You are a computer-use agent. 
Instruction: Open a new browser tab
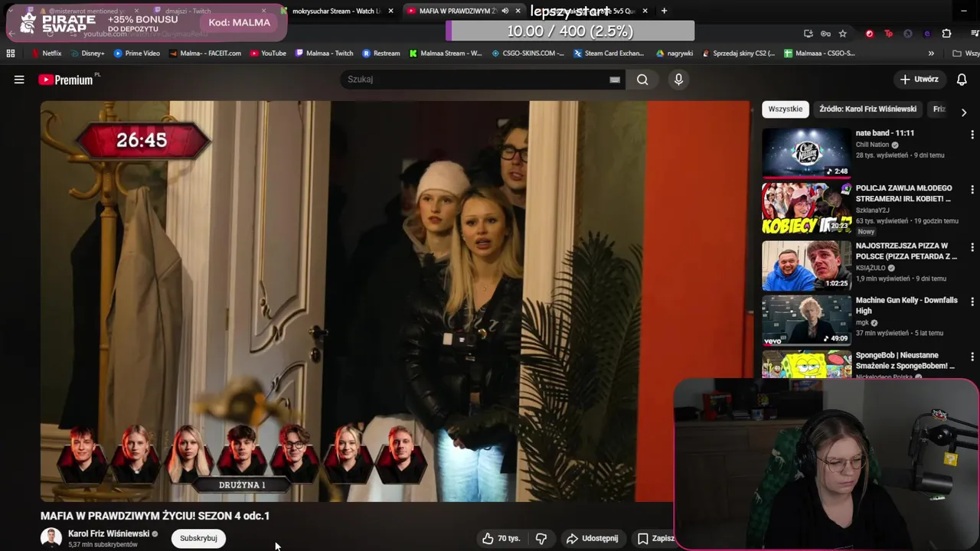(664, 11)
